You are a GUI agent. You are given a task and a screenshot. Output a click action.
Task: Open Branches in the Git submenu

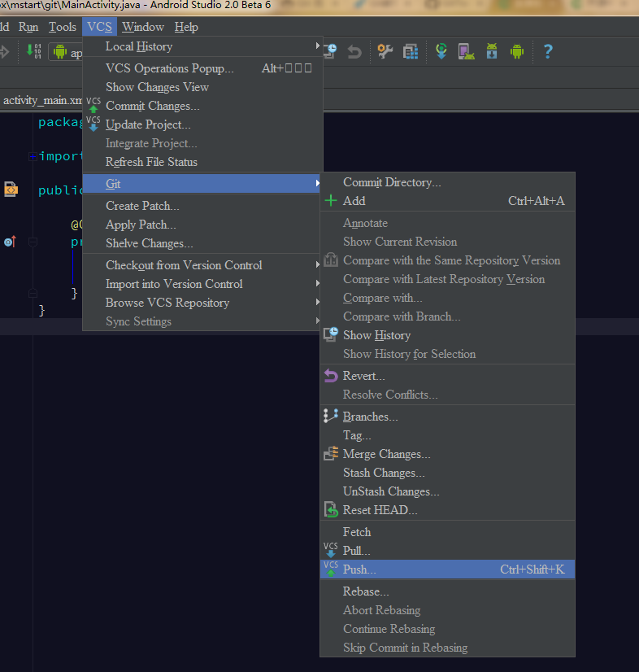[x=448, y=417]
